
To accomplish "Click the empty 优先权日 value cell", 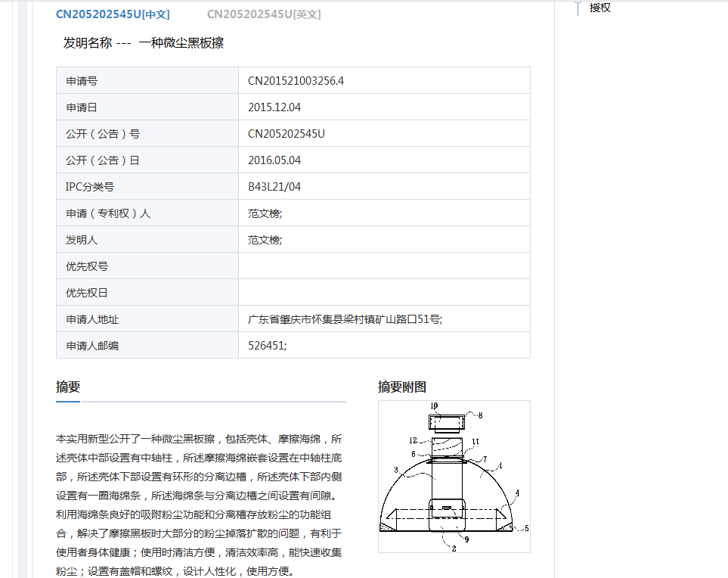I will point(383,293).
